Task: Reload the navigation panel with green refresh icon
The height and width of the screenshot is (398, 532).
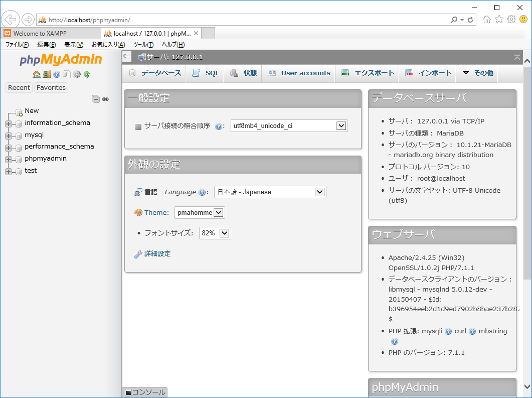Action: [x=87, y=74]
